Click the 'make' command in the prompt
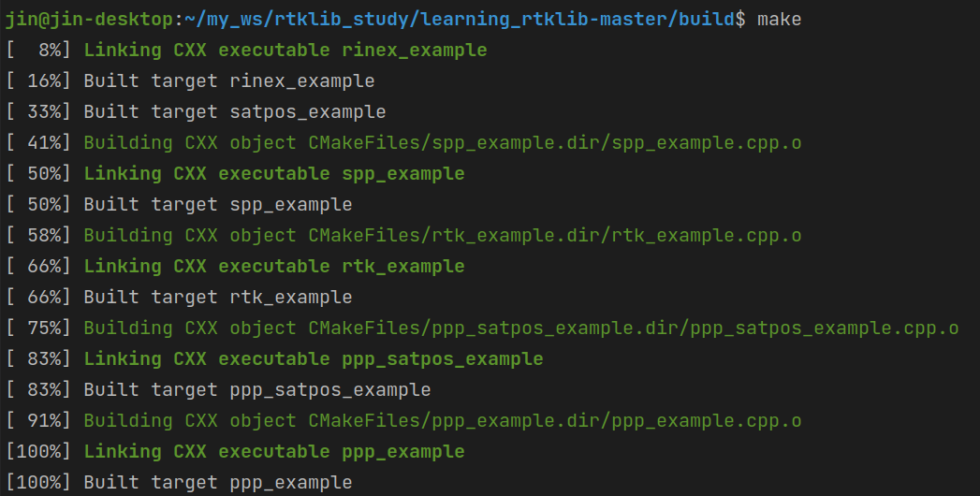The width and height of the screenshot is (980, 496). pos(779,19)
